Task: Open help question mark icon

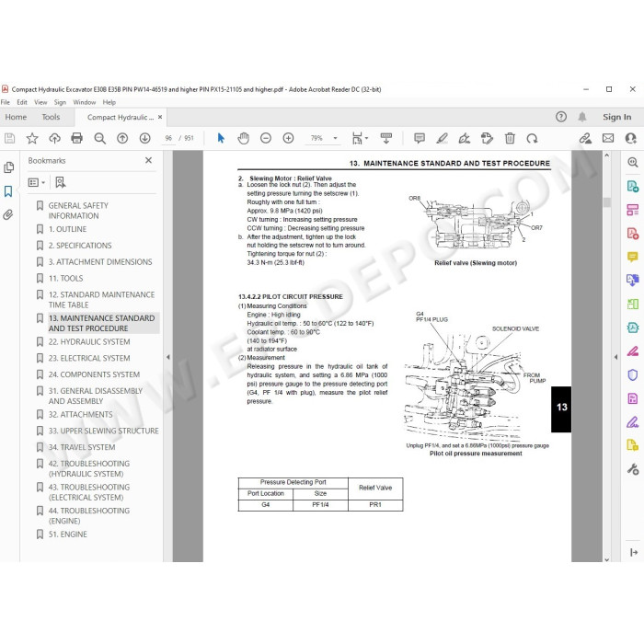Action: tap(561, 117)
